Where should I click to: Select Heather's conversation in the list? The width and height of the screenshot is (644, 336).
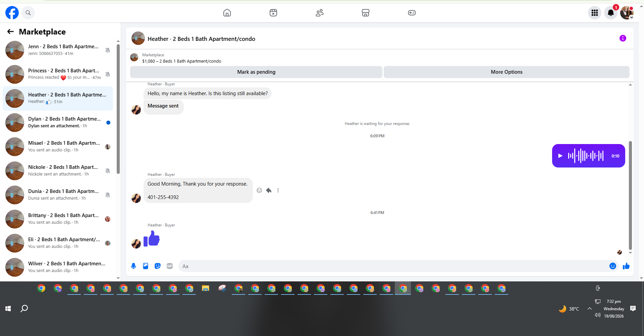[58, 98]
